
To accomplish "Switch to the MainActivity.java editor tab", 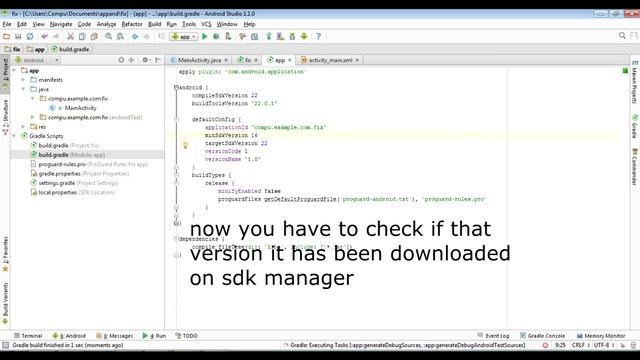I will click(199, 60).
